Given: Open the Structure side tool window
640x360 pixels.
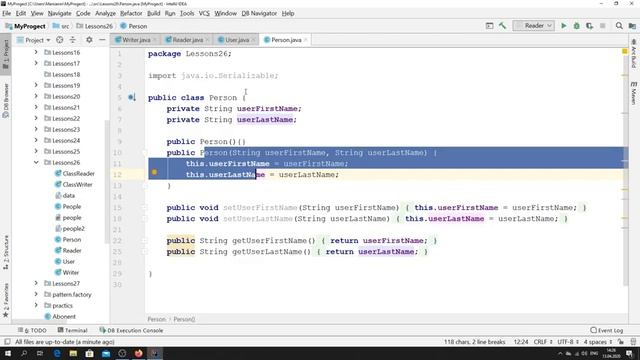Looking at the screenshot, I should pyautogui.click(x=6, y=252).
